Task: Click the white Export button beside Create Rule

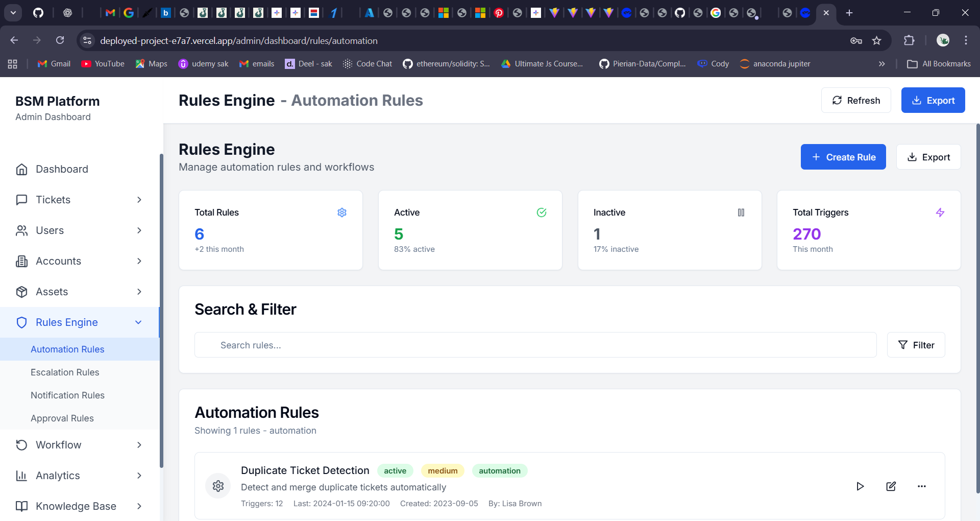Action: click(x=928, y=157)
